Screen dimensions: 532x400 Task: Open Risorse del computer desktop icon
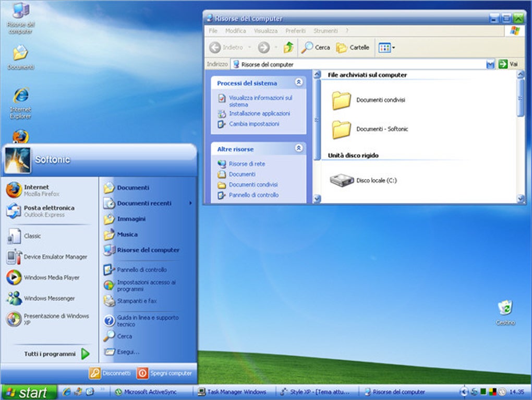(21, 18)
